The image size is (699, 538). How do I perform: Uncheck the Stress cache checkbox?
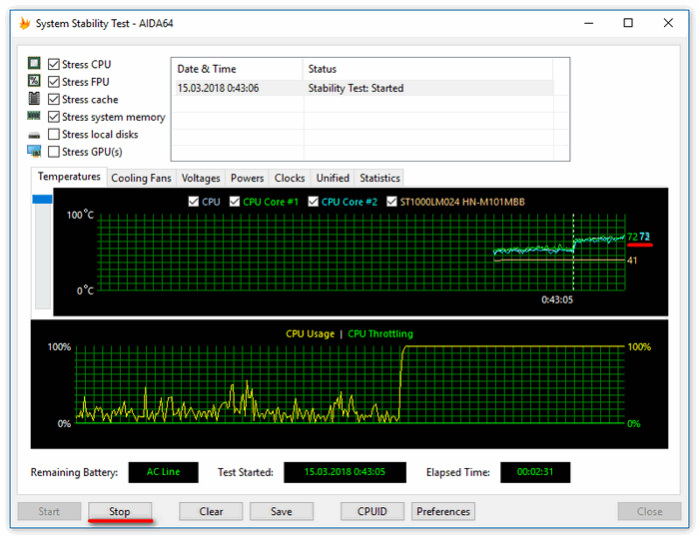[x=53, y=99]
